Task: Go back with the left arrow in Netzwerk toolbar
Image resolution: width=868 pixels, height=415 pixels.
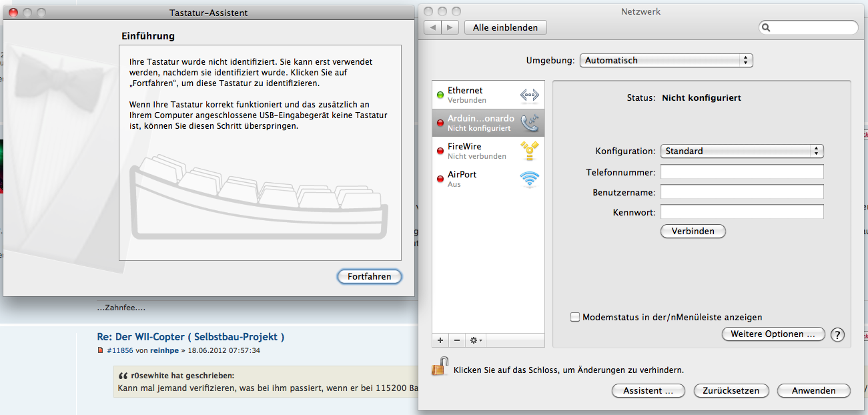Action: [433, 27]
